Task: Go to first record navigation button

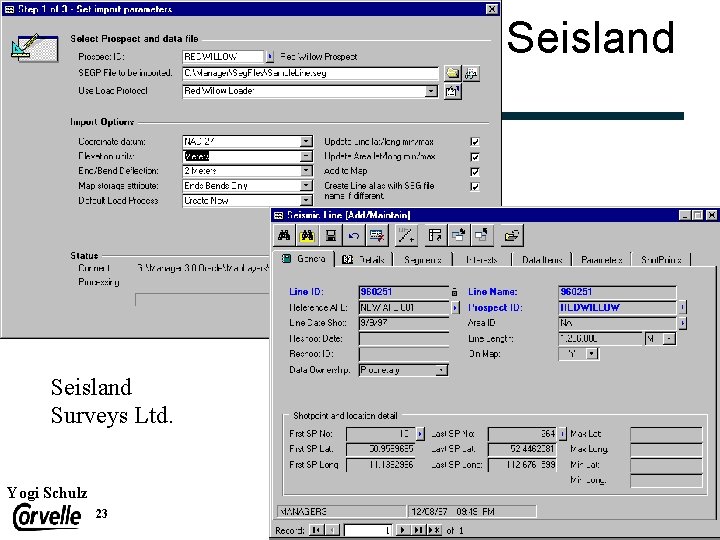Action: [x=316, y=530]
